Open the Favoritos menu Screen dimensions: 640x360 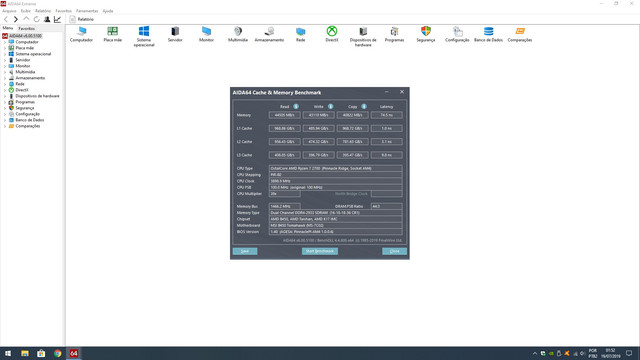point(63,11)
